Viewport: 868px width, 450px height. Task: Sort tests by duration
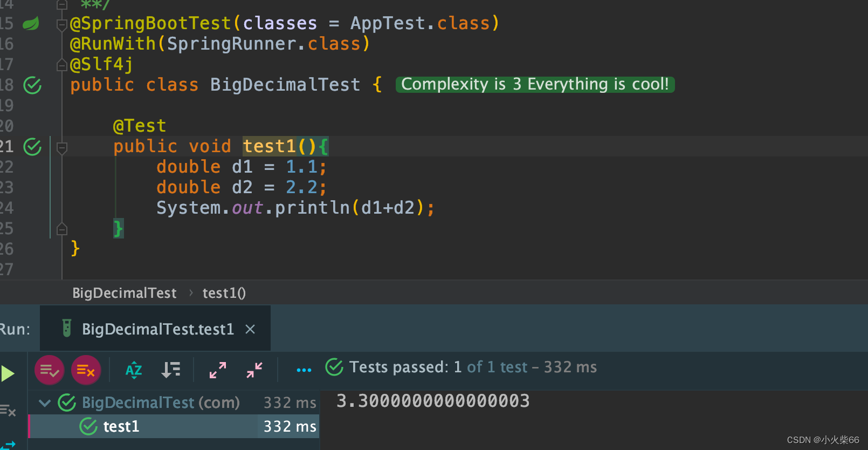coord(171,370)
